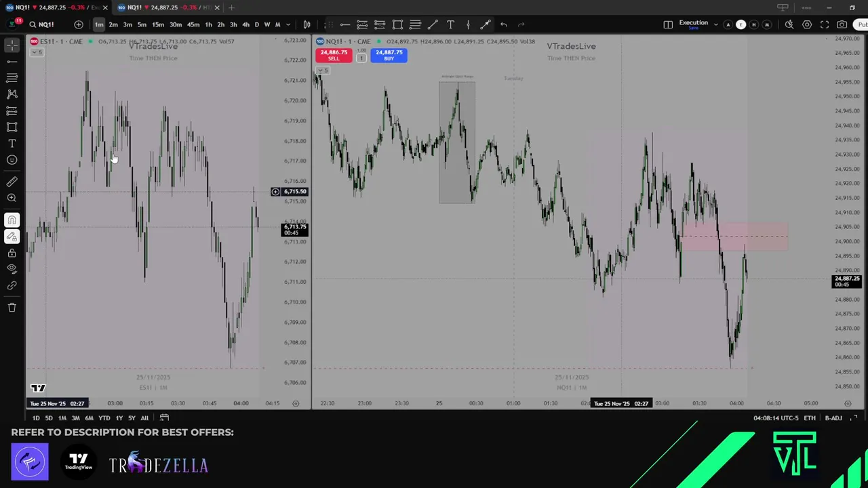Open the more options dots in title bar
The image size is (868, 488).
[x=806, y=7]
